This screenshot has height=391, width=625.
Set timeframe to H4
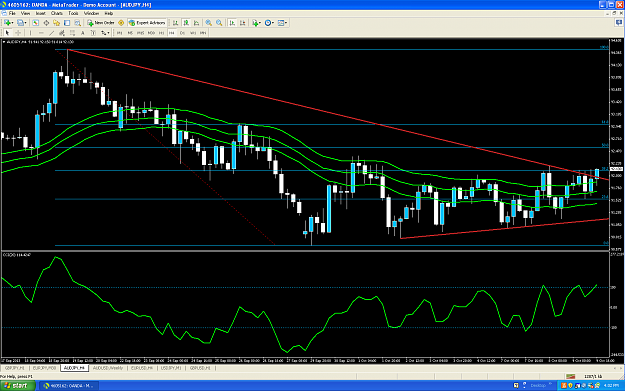[172, 33]
